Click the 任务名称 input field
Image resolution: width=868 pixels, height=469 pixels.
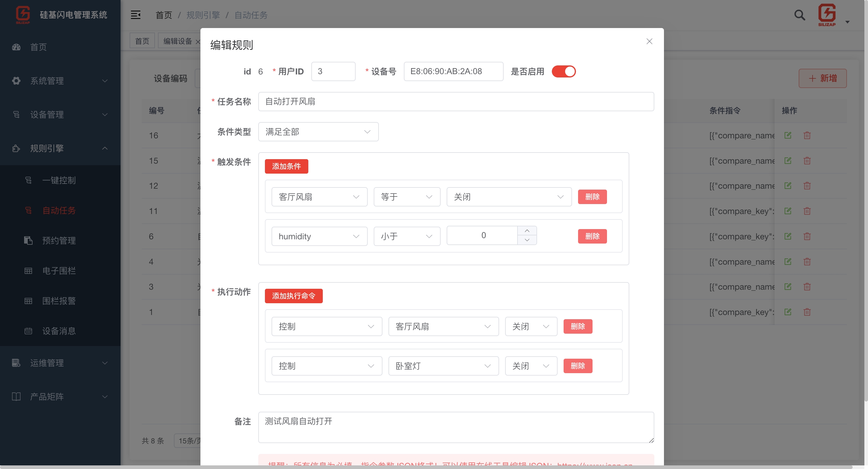456,102
